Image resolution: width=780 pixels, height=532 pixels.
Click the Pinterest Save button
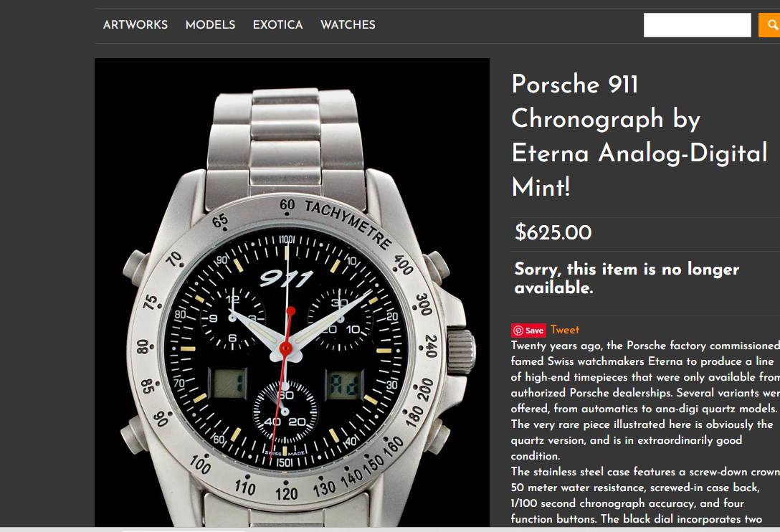click(528, 331)
